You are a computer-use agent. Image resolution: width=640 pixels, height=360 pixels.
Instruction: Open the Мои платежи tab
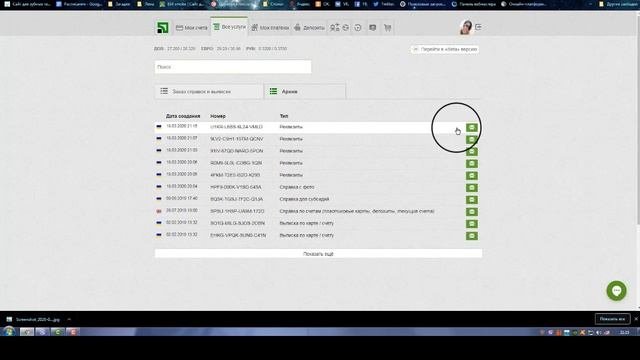pos(270,28)
